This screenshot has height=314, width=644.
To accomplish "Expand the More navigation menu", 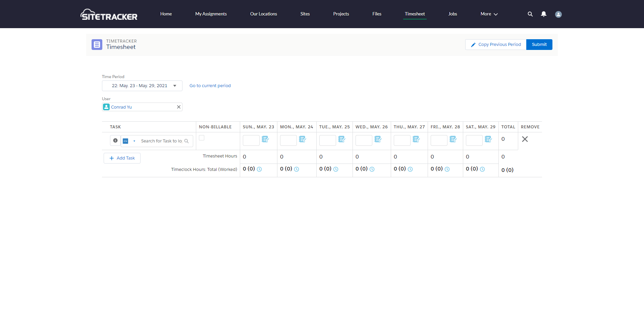I will (489, 14).
